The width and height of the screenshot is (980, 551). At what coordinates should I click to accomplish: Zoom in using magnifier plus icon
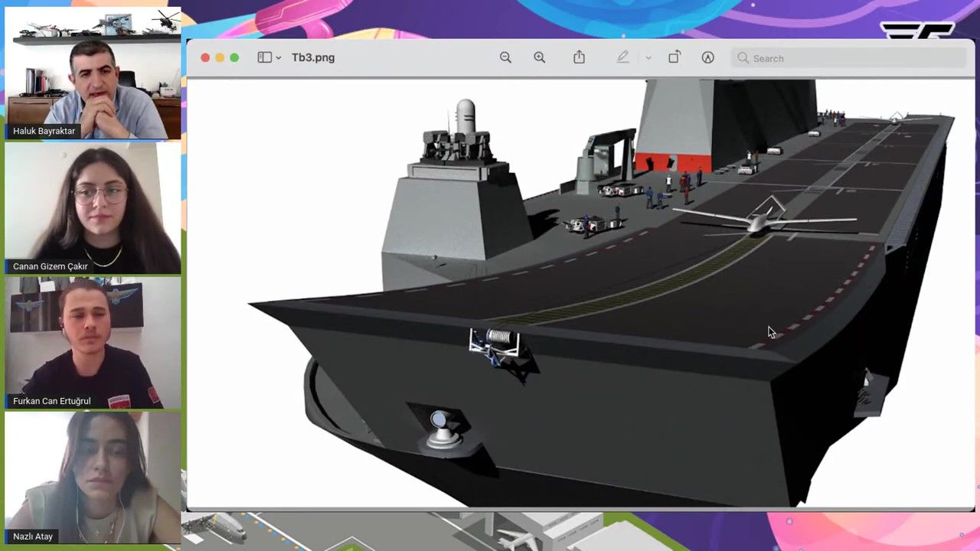click(x=540, y=57)
